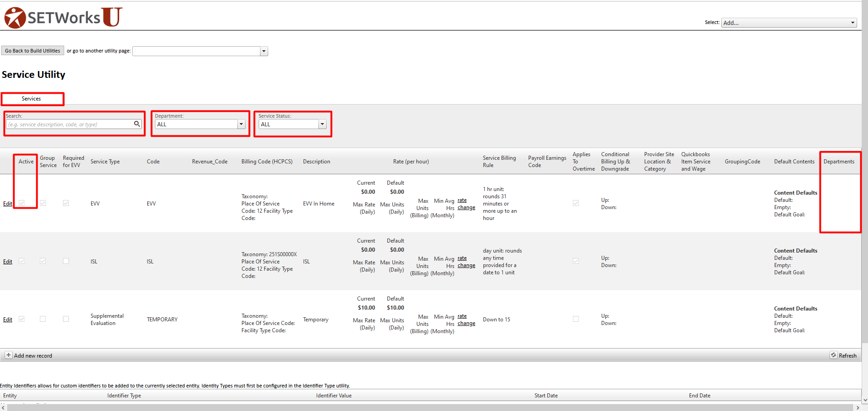Click the Service Type column header

tap(105, 162)
